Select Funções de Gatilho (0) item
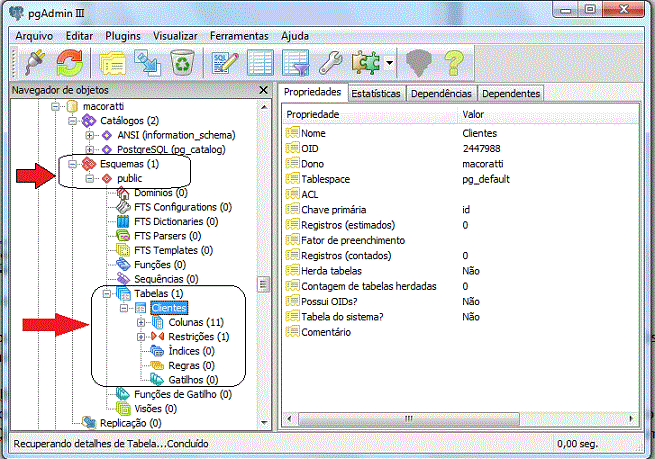Viewport: 655px width, 459px height. [x=183, y=394]
